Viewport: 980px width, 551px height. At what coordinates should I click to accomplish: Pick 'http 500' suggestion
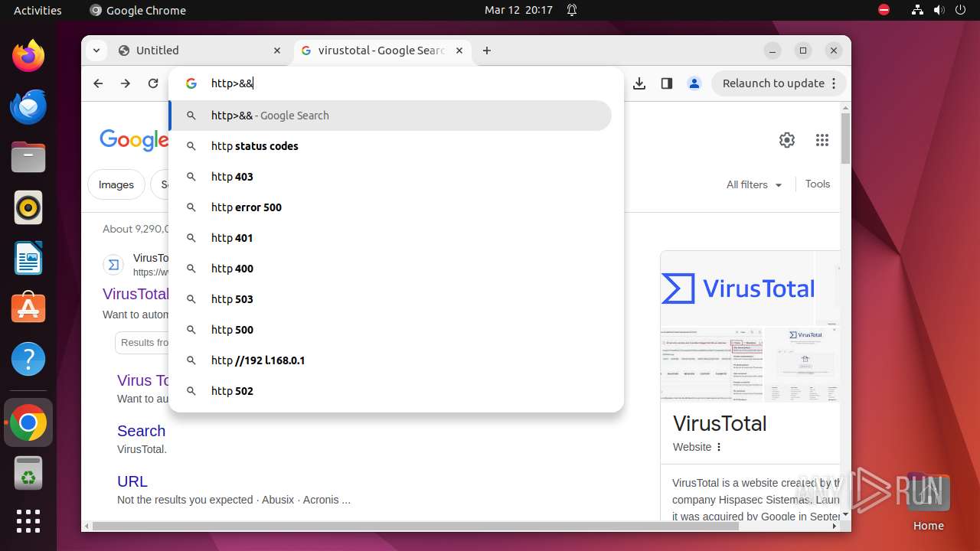390,330
